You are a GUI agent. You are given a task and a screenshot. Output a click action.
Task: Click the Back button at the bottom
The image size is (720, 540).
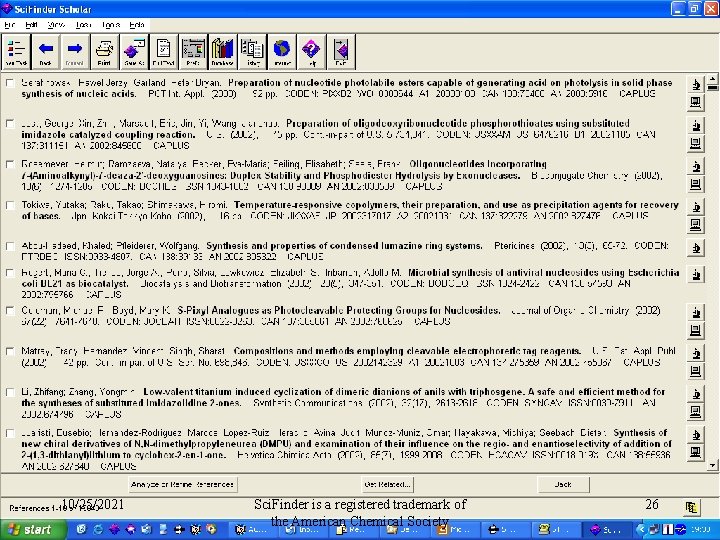click(563, 484)
